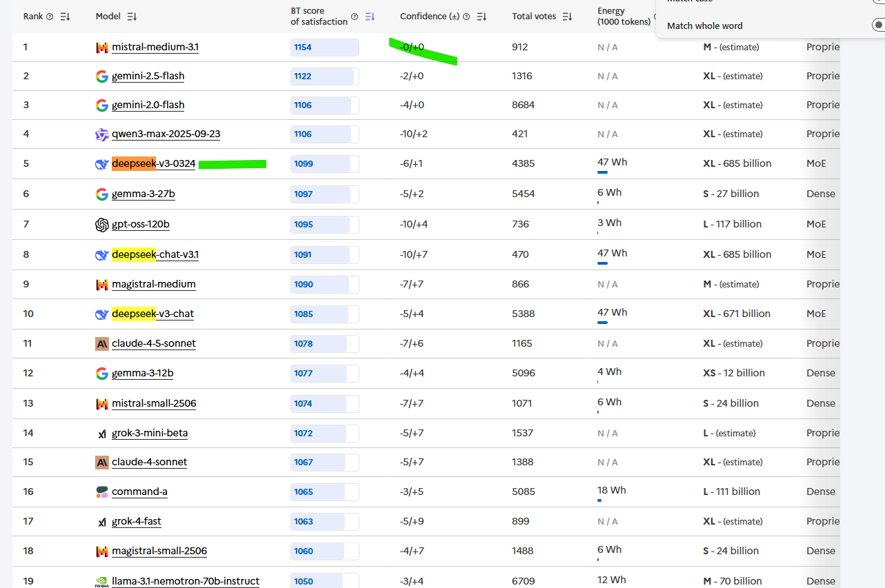Click the DeepSeek logo beside deepseek-v3-chat
The image size is (885, 588).
pos(102,314)
